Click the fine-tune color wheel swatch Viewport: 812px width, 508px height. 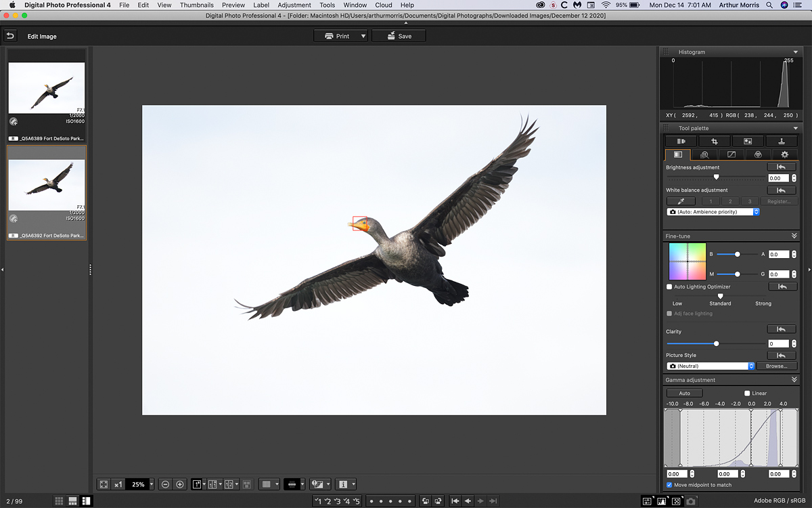coord(687,261)
